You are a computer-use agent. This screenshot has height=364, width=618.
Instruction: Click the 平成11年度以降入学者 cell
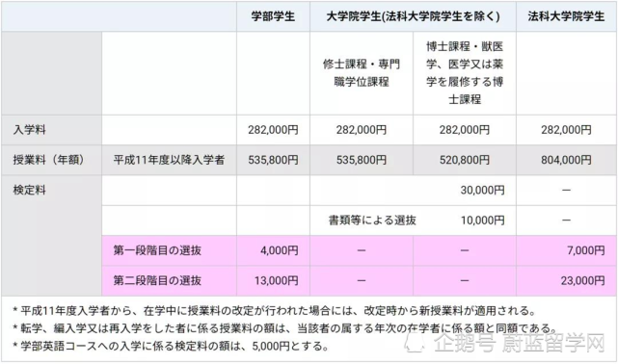point(169,160)
